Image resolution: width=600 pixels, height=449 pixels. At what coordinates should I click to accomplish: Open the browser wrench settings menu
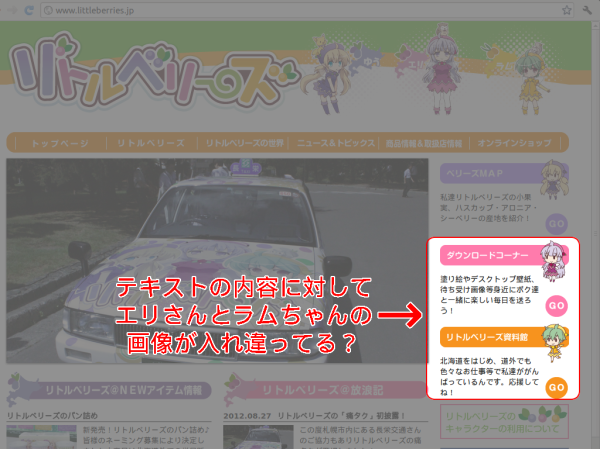click(x=586, y=9)
